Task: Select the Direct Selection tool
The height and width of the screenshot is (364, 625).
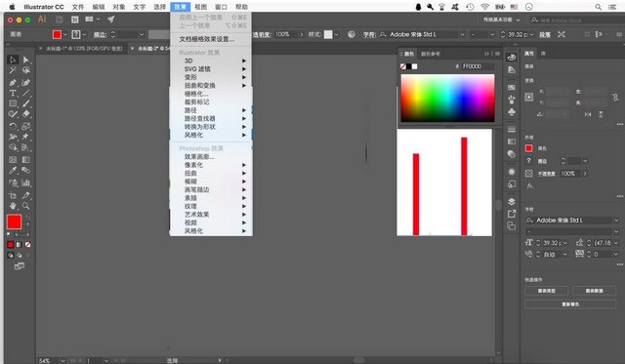Action: coord(26,60)
